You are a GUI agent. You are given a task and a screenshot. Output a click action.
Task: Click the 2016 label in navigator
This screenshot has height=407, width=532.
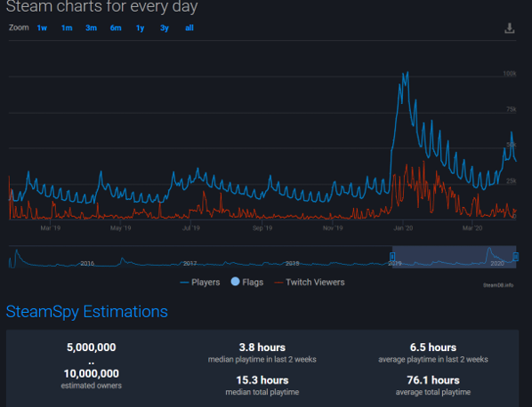(x=87, y=263)
